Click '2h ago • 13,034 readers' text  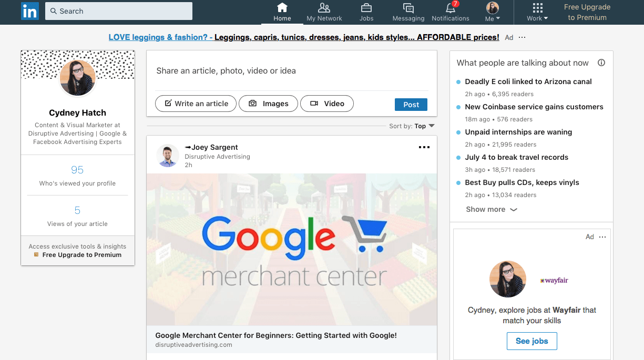(x=501, y=195)
